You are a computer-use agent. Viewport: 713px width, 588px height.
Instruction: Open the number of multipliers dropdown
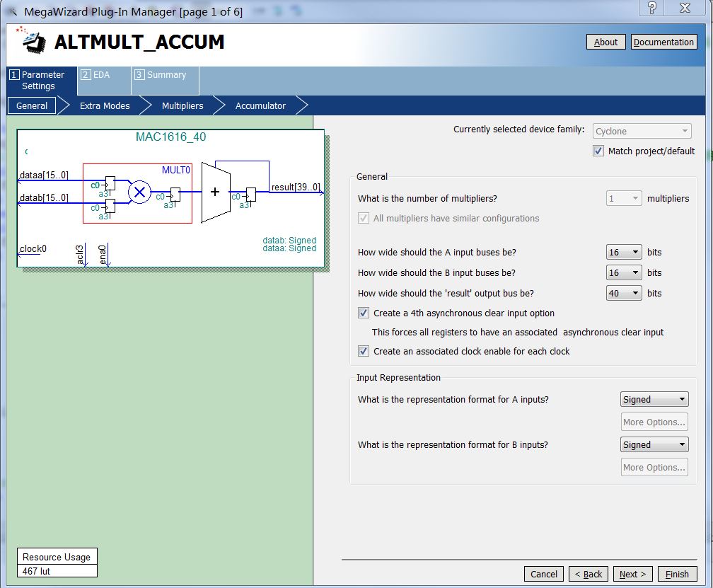[x=624, y=198]
